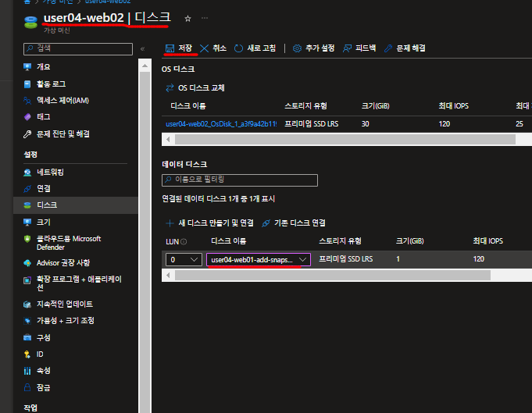Viewport: 532px width, 413px height.
Task: Open the user04-web02_OsDisk_1 disk link
Action: 221,124
